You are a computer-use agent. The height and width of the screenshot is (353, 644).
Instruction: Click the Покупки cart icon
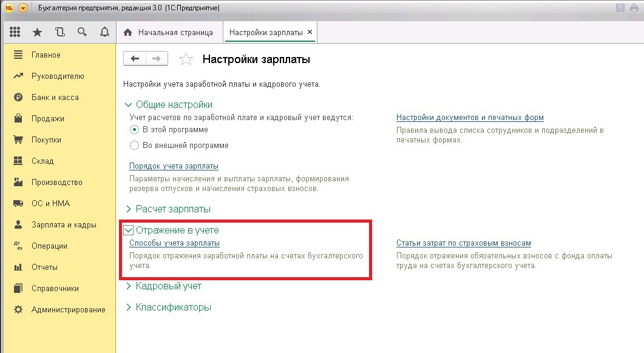pos(18,140)
